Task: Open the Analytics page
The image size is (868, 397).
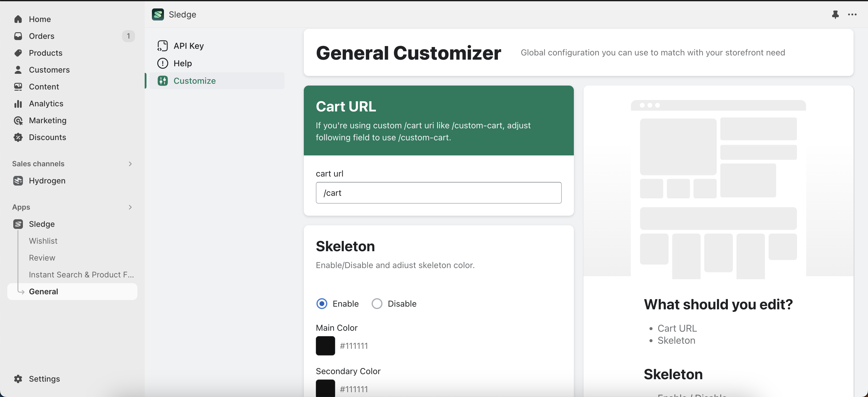Action: click(x=46, y=104)
